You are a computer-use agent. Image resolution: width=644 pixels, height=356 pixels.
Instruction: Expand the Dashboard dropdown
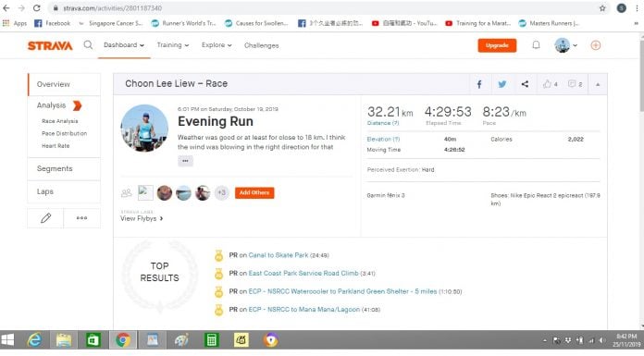coord(124,45)
